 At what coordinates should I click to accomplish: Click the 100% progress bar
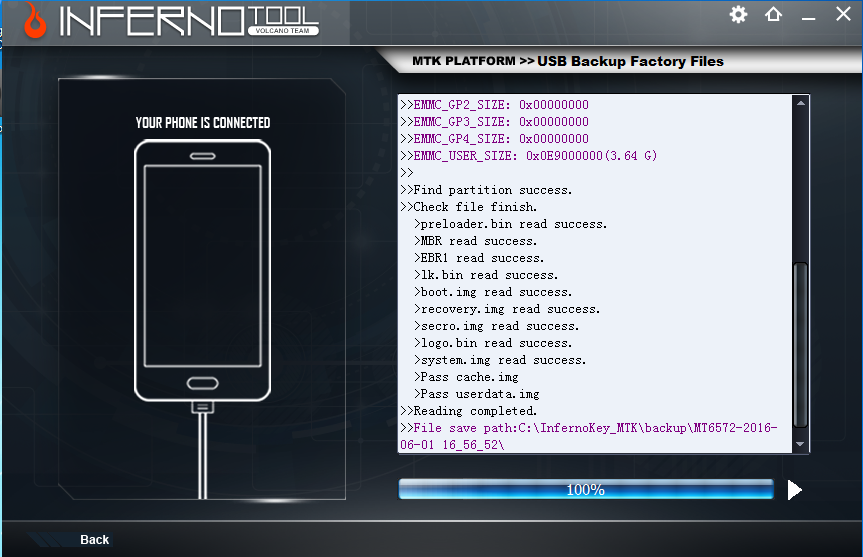586,489
